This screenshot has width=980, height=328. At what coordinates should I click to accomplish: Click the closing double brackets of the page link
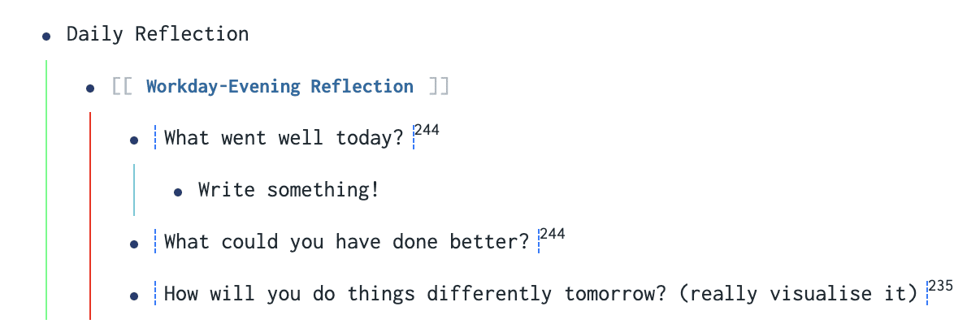pyautogui.click(x=439, y=86)
